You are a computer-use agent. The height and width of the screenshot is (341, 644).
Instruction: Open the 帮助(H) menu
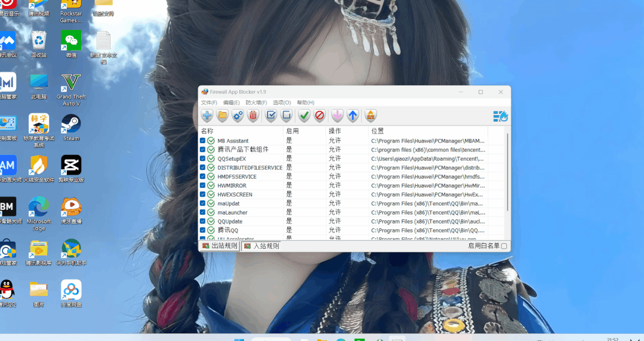[x=306, y=103]
